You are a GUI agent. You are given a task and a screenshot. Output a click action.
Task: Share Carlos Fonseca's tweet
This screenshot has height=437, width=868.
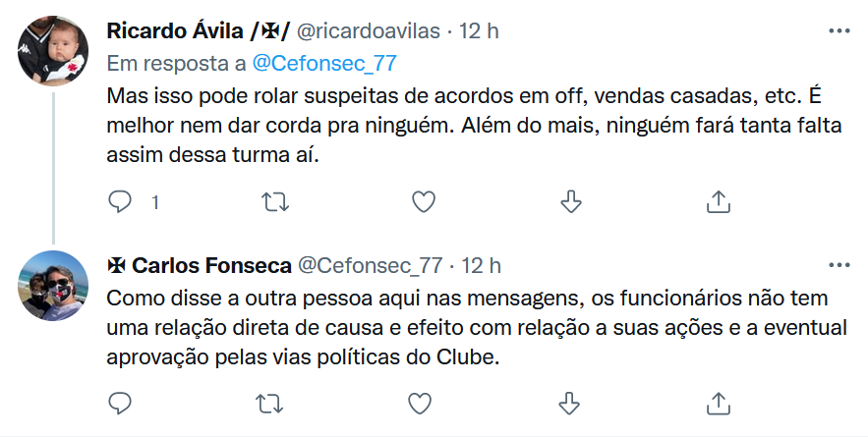coord(719,403)
